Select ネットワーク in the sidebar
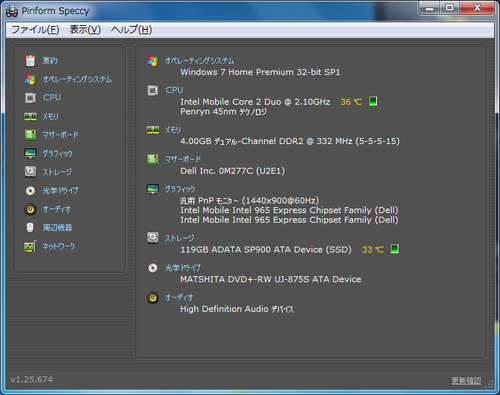Image resolution: width=500 pixels, height=395 pixels. pyautogui.click(x=59, y=246)
